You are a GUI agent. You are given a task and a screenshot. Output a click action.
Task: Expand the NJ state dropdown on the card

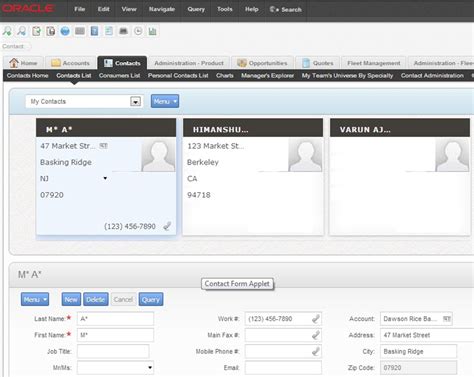click(x=105, y=178)
